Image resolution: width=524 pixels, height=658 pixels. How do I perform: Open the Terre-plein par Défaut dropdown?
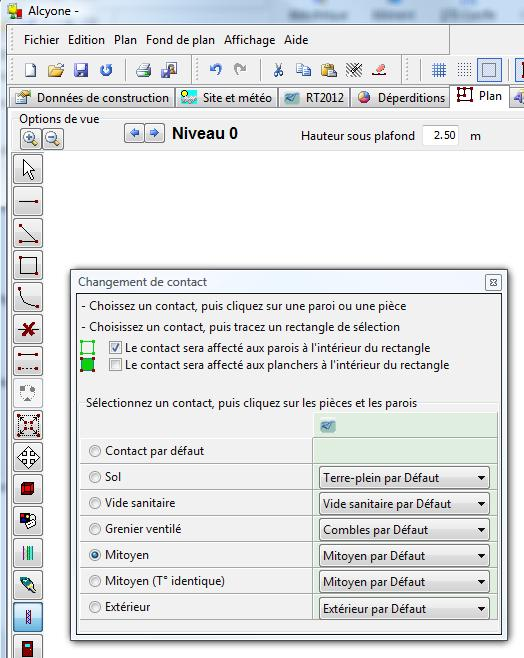[x=404, y=478]
